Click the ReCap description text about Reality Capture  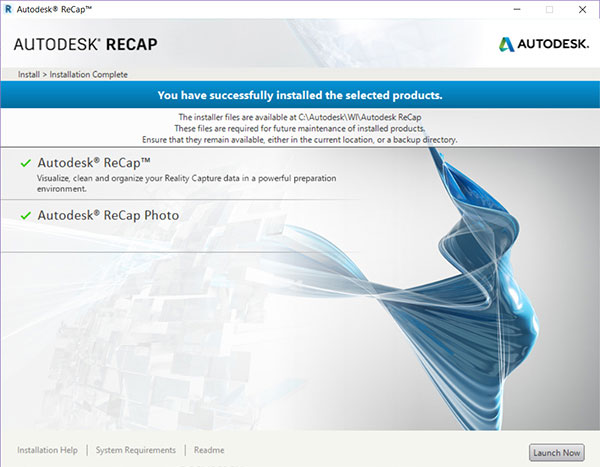coord(187,183)
